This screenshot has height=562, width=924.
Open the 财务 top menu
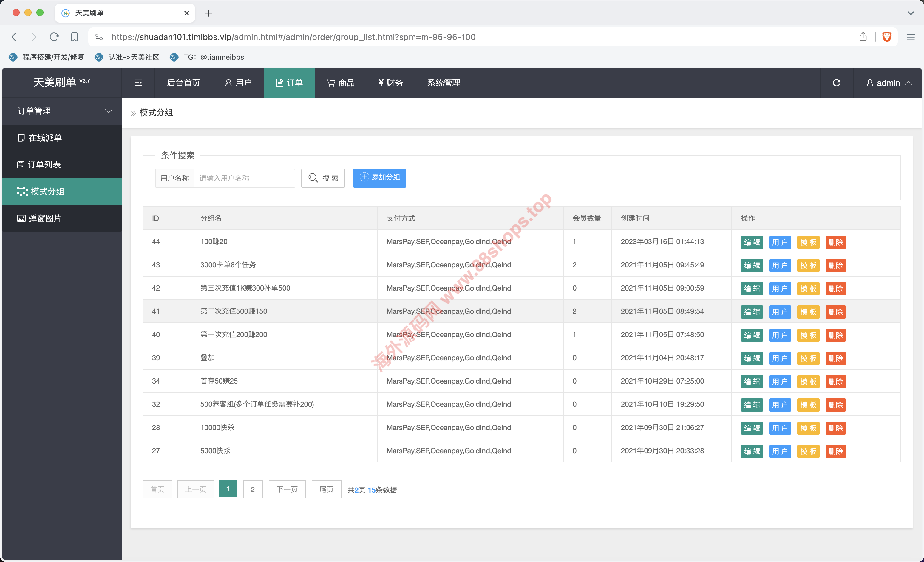click(390, 83)
